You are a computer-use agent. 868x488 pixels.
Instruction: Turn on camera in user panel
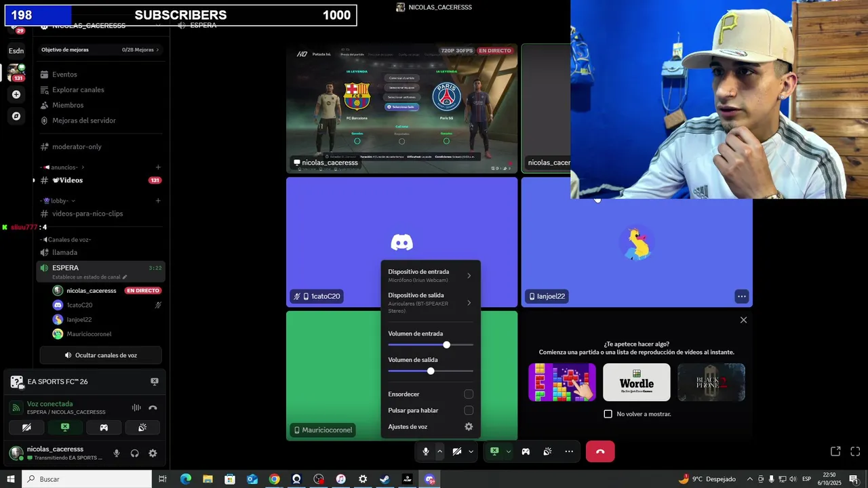[26, 428]
